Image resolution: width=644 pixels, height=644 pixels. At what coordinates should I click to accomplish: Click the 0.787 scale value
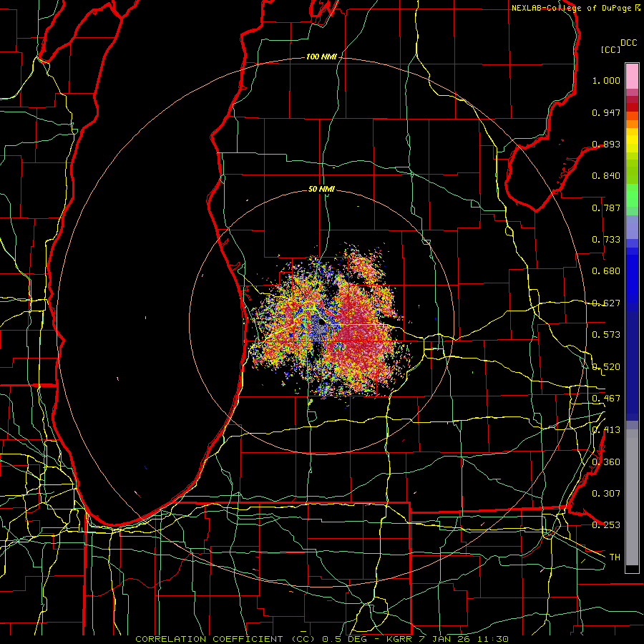pos(606,208)
